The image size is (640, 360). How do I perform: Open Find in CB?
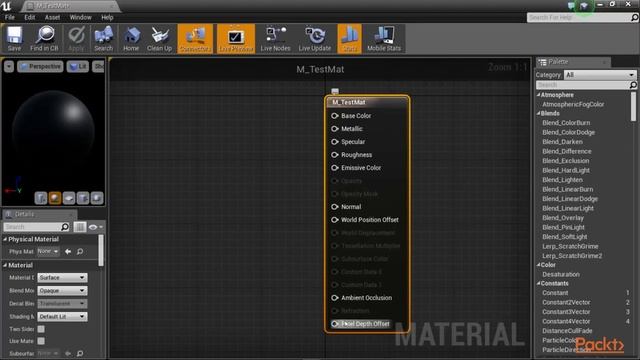tap(44, 39)
